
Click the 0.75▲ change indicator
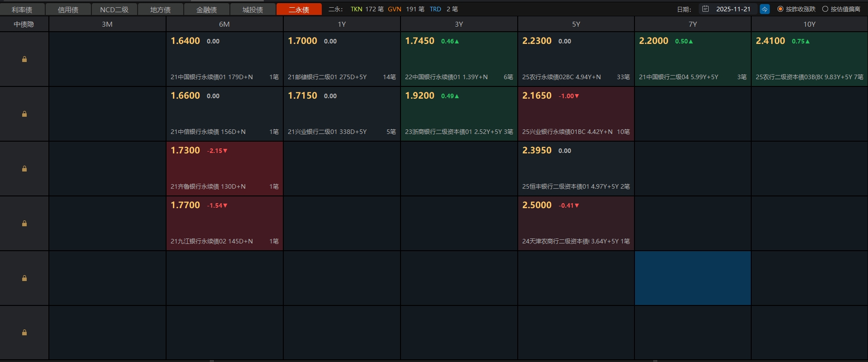coord(801,41)
